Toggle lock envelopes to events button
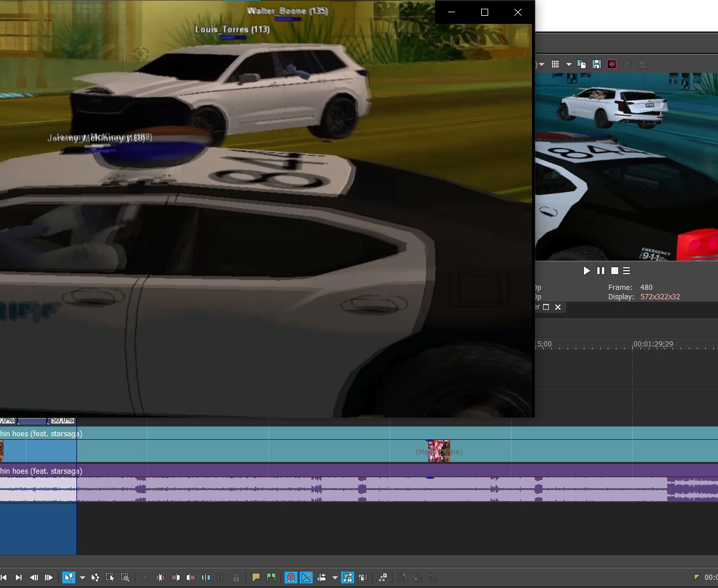This screenshot has width=718, height=588. pyautogui.click(x=348, y=577)
